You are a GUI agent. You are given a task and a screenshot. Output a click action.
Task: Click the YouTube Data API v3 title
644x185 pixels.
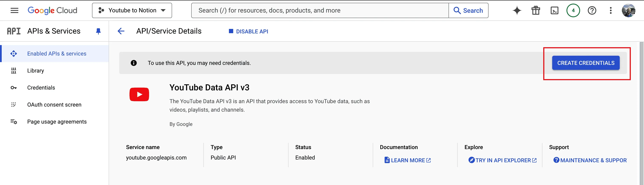click(x=209, y=87)
